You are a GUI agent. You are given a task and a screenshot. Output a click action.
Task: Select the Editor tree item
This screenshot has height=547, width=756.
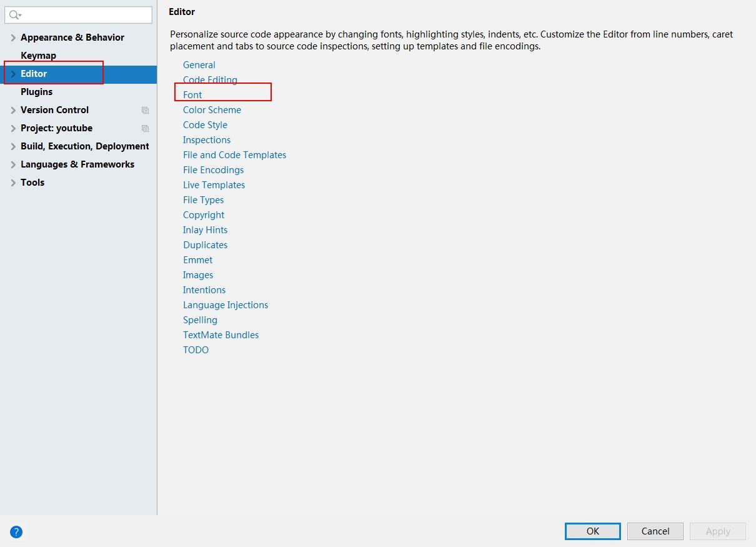pos(34,74)
